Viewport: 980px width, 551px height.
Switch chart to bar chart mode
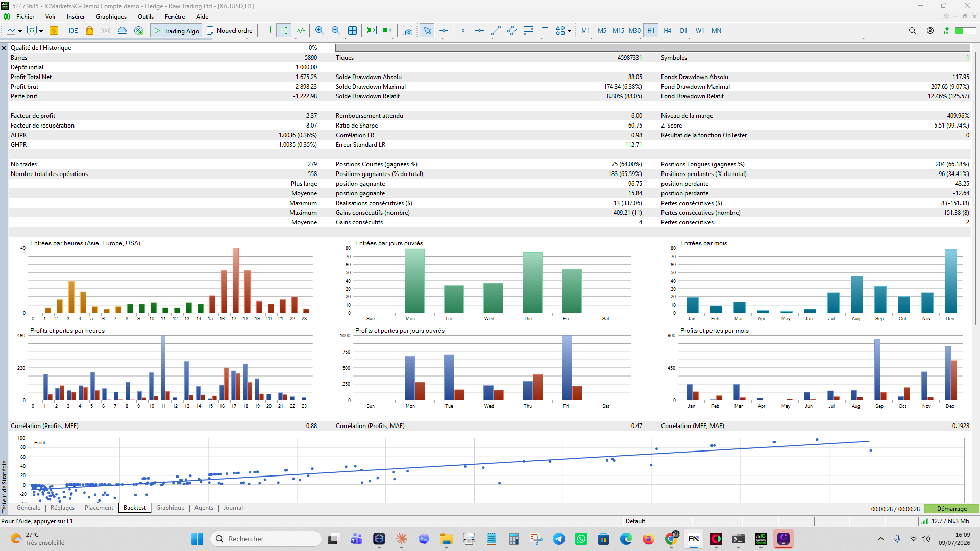tap(267, 31)
